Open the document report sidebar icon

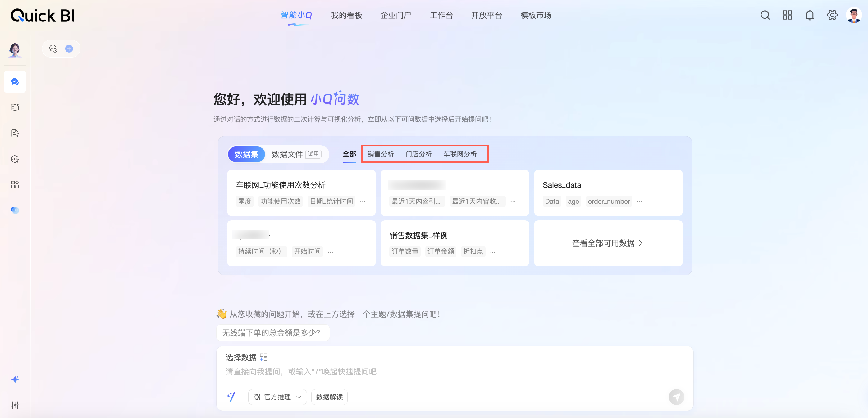(15, 133)
